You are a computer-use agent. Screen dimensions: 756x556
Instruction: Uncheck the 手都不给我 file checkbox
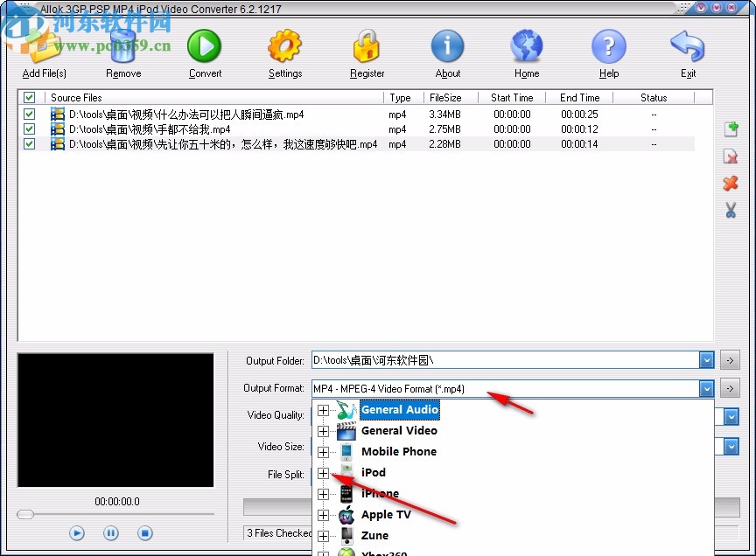29,129
